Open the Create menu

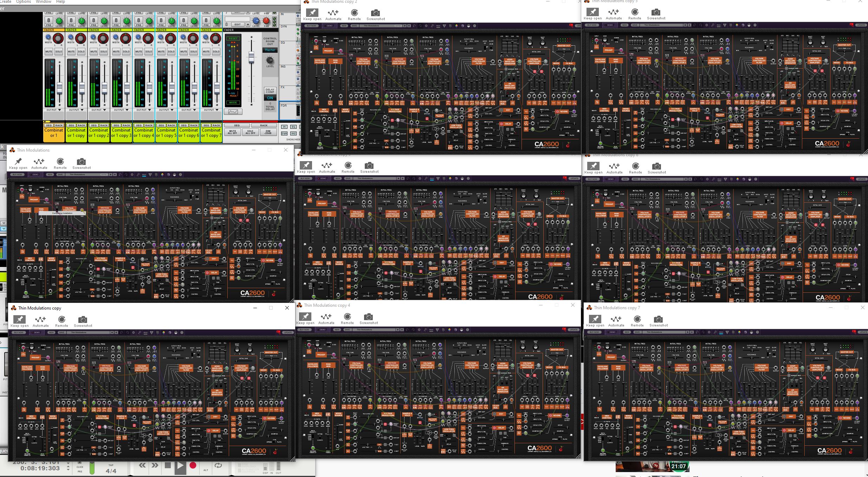point(6,2)
